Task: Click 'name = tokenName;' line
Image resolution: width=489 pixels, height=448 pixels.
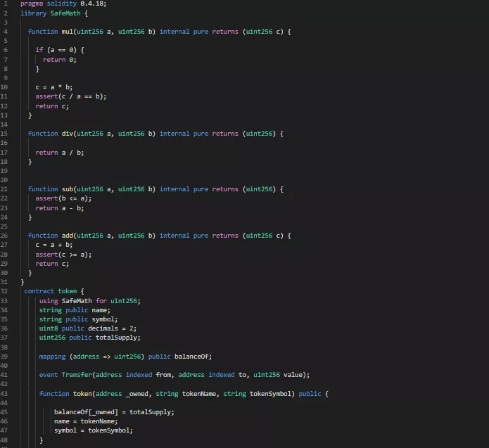Action: point(86,421)
